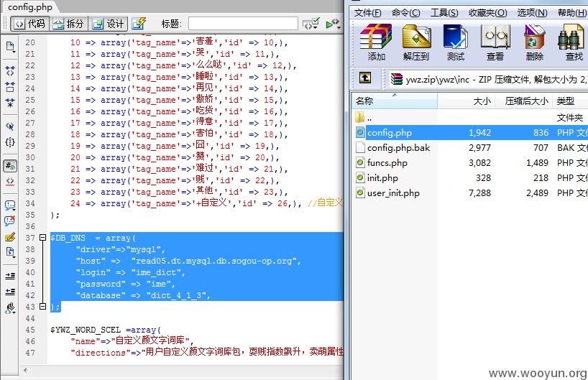This screenshot has height=380, width=588.
Task: Click the collapse selection icon
Action: [10, 87]
